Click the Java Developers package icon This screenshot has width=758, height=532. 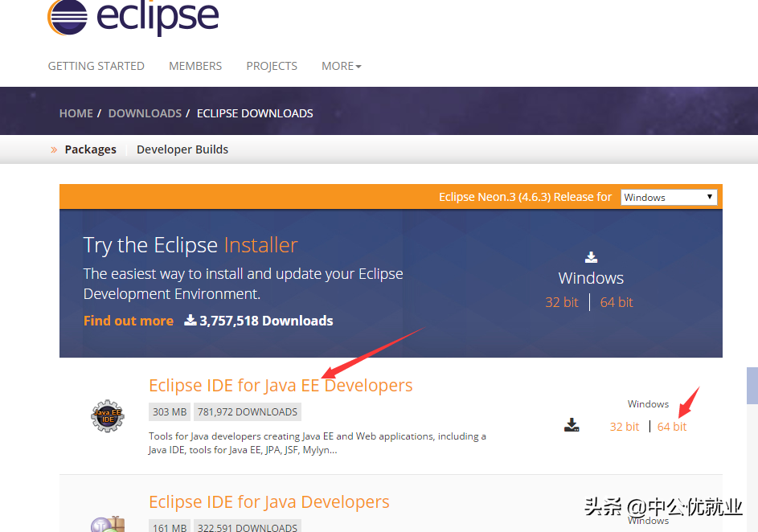(108, 526)
